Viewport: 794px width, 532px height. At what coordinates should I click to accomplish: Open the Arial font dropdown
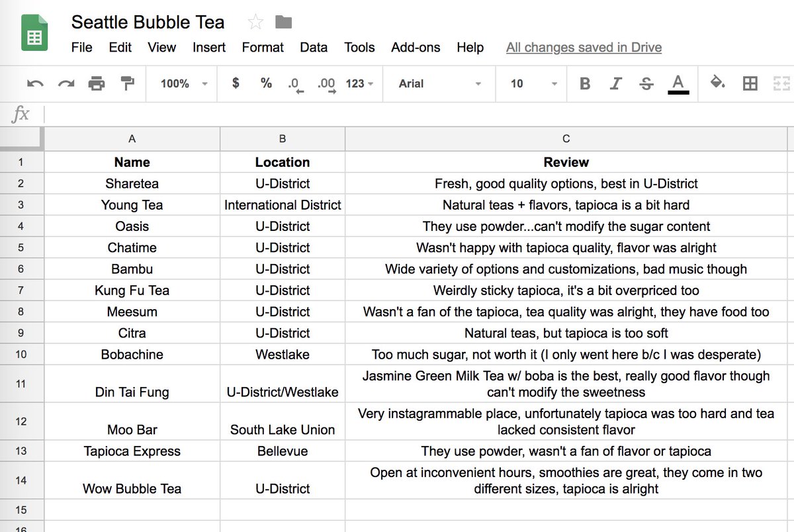[439, 83]
